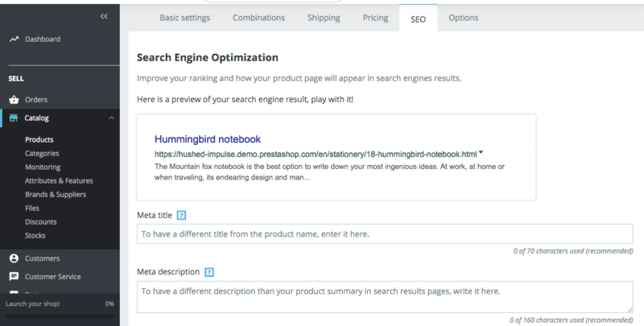
Task: Switch to the Options tab
Action: pos(464,18)
